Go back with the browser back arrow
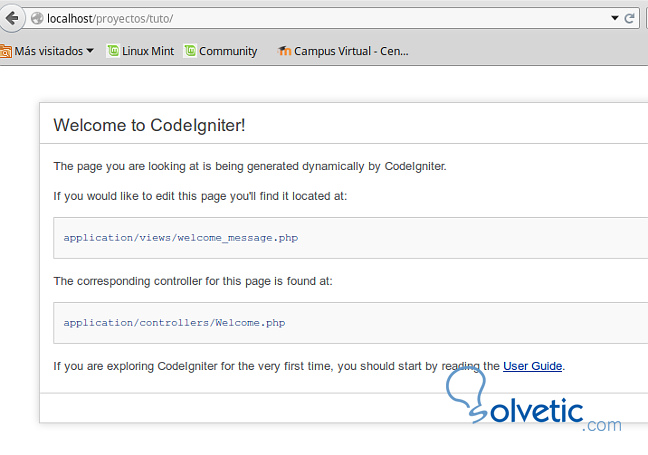 pos(12,19)
